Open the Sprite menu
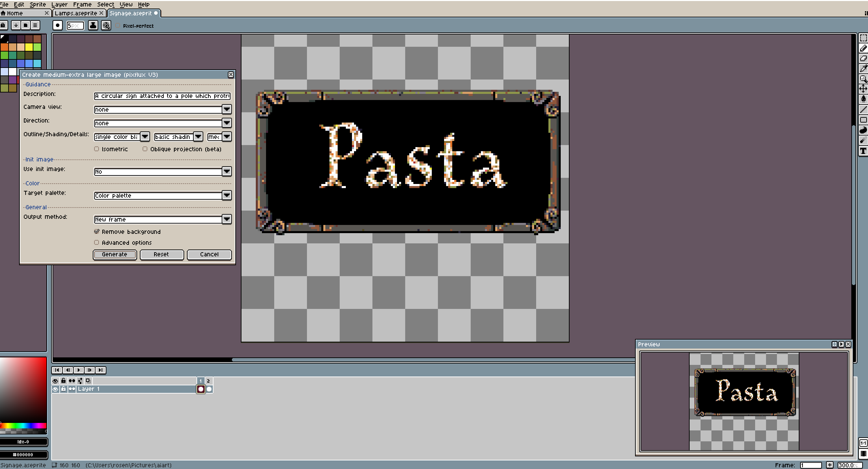 point(38,4)
